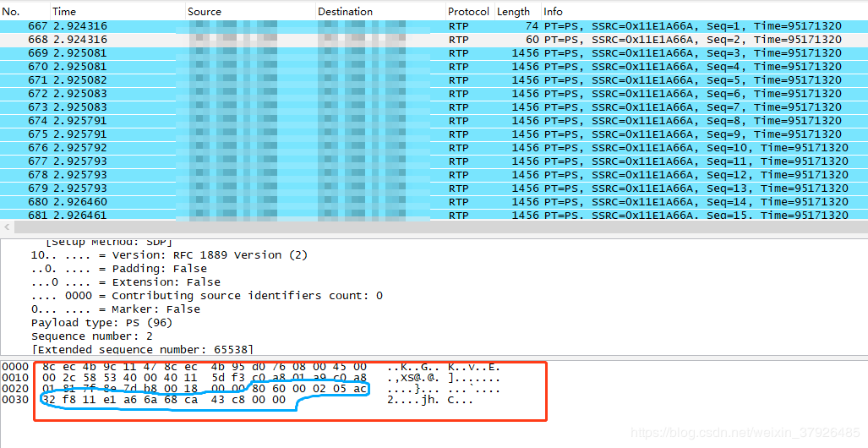Select the Contributing source identifiers count line
Image resolution: width=868 pixels, height=448 pixels.
[x=206, y=296]
